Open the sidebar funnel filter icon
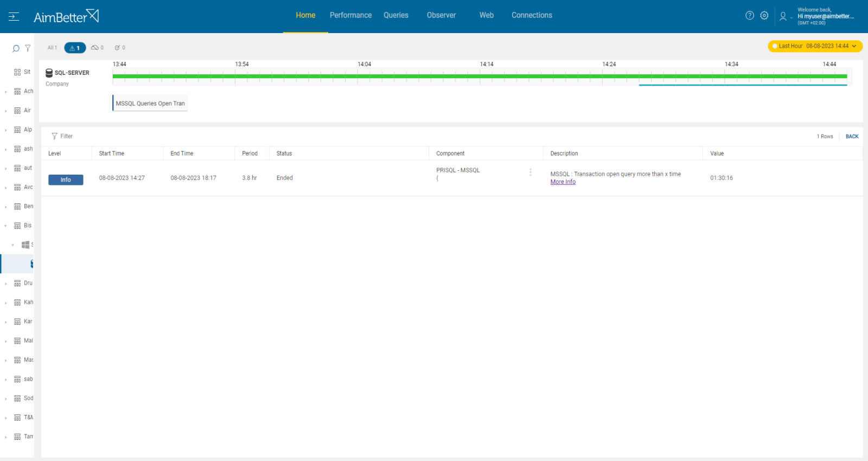 click(28, 48)
